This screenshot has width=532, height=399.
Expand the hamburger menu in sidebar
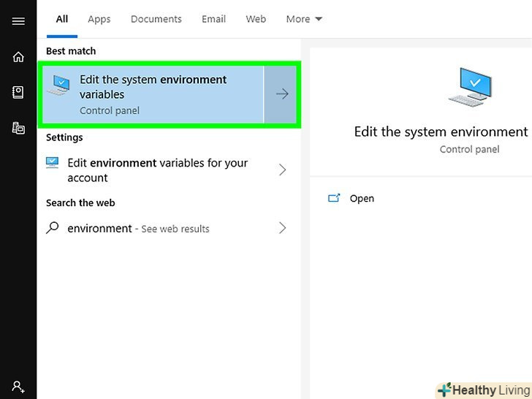[x=18, y=21]
